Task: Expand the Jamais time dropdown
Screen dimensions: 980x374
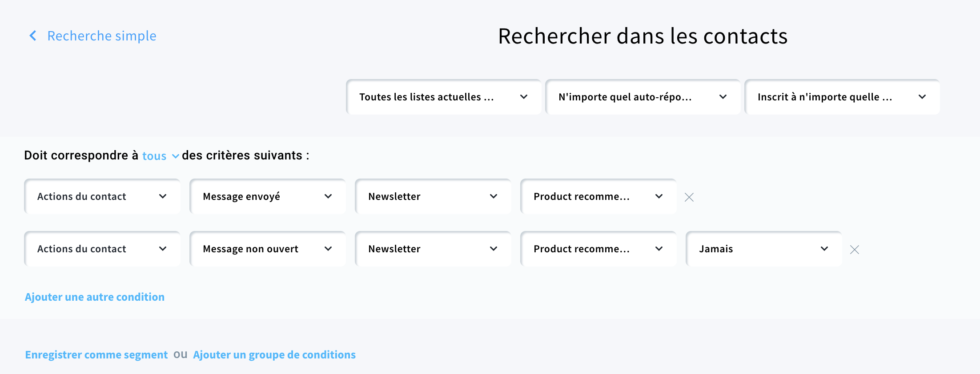Action: [x=764, y=249]
